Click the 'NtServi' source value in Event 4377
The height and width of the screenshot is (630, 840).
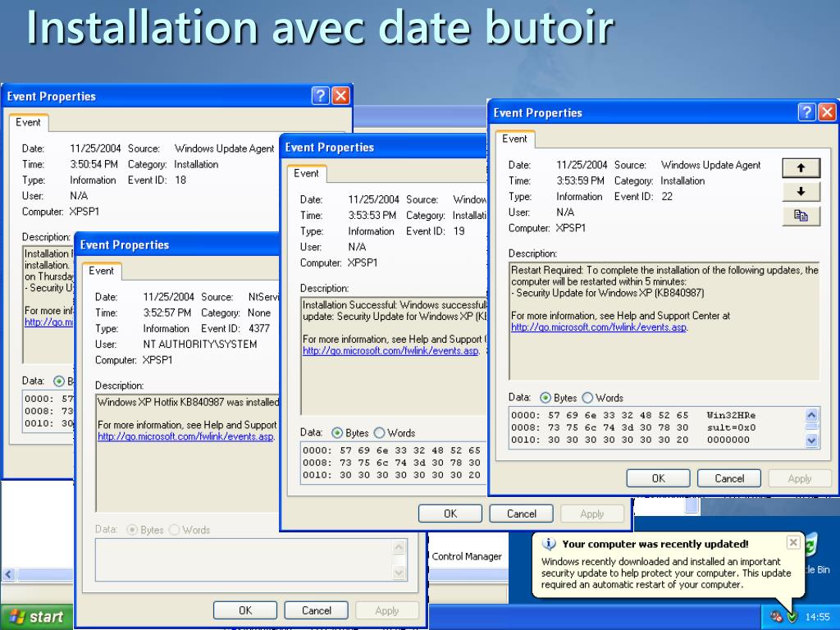coord(263,297)
